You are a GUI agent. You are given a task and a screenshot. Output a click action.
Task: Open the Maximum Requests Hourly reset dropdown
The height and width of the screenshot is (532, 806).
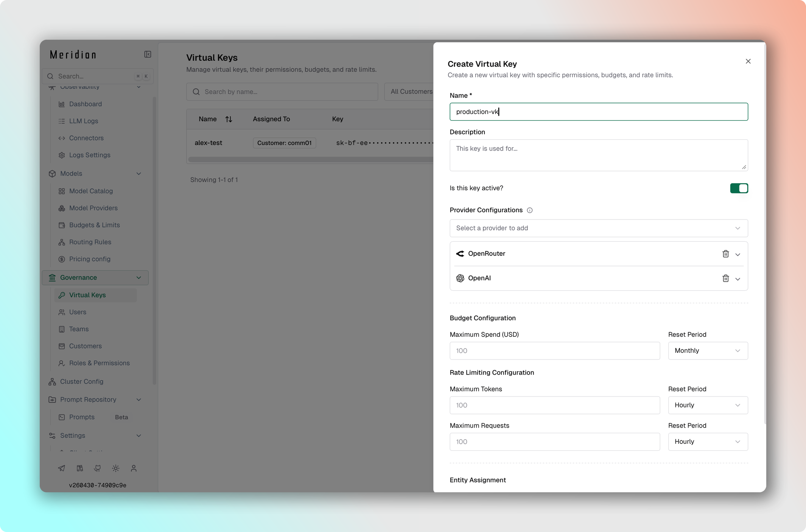point(708,442)
